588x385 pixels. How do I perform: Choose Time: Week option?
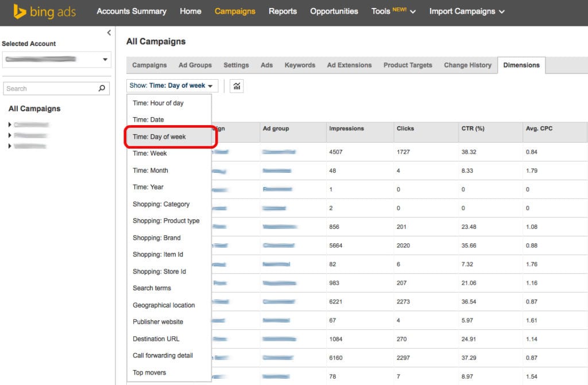tap(169, 153)
